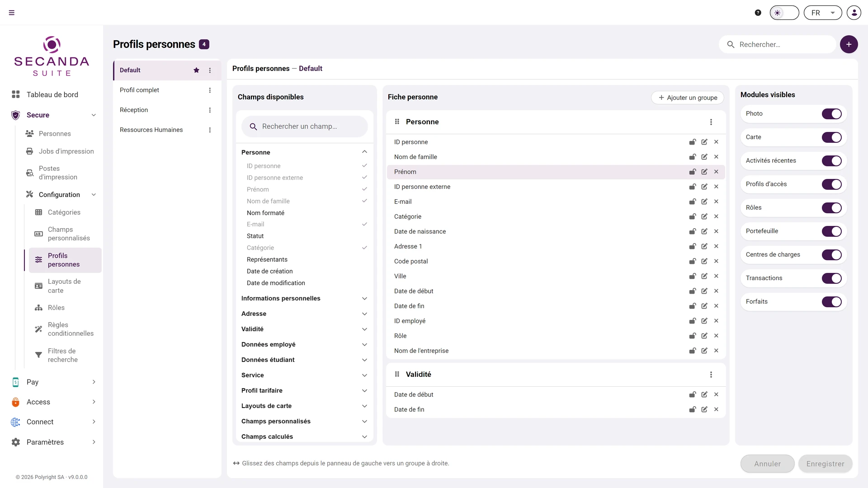Click lock icon for Catégorie row
This screenshot has width=868, height=488.
[692, 216]
